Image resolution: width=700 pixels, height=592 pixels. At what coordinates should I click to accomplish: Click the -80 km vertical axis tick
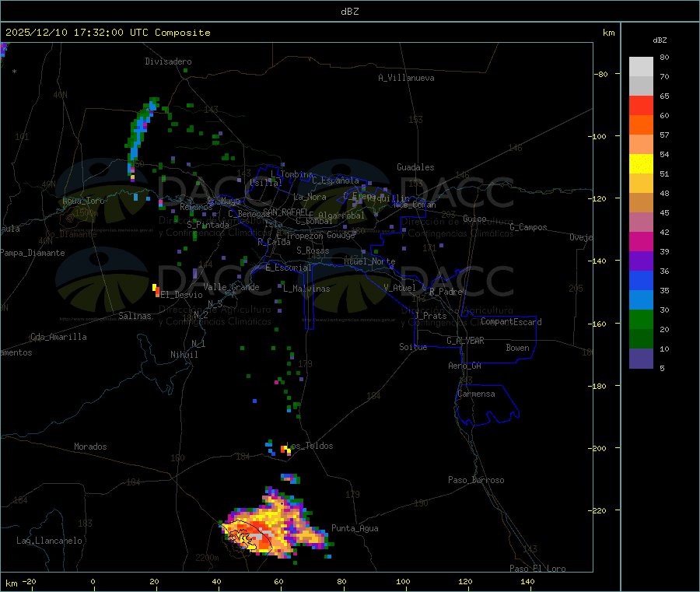tap(600, 74)
